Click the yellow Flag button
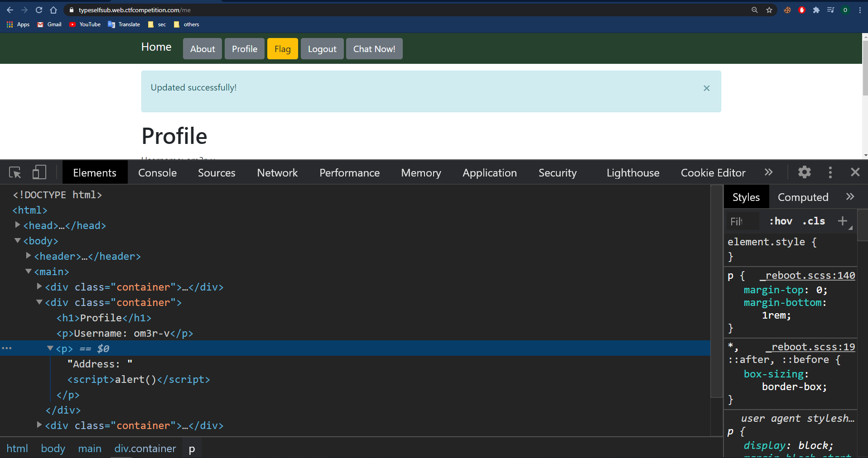Image resolution: width=868 pixels, height=458 pixels. [283, 49]
